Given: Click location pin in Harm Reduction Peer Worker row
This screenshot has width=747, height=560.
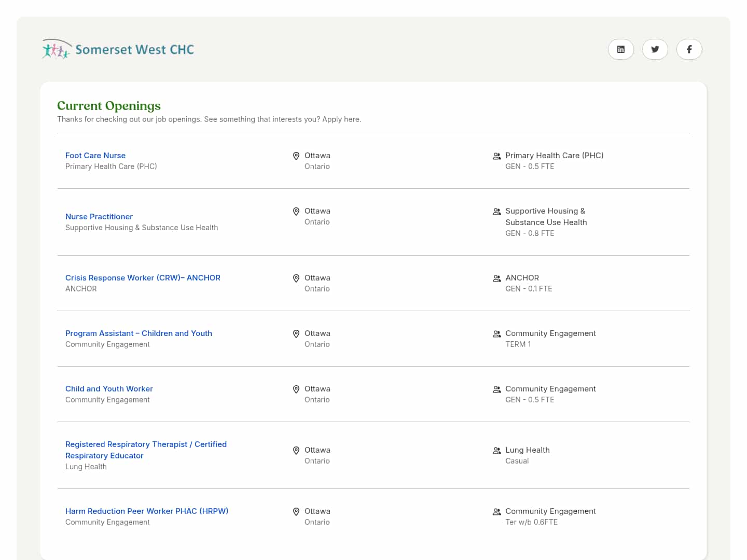Looking at the screenshot, I should 296,512.
